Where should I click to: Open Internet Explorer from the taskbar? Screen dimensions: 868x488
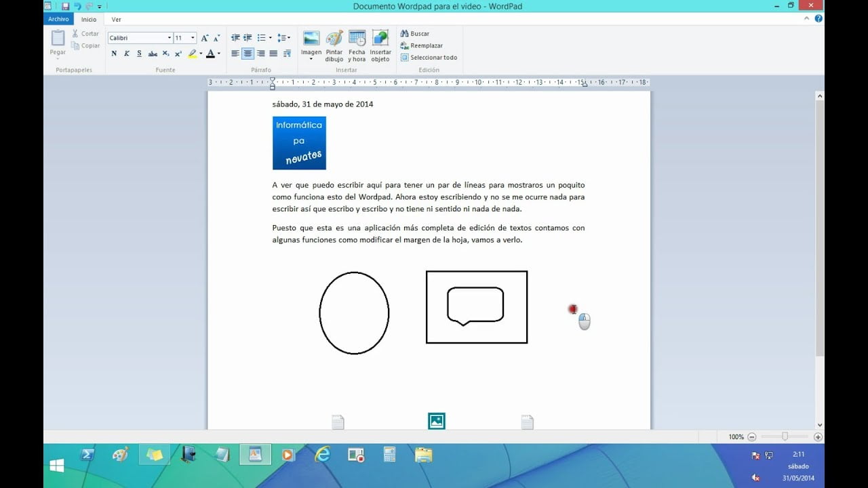[x=322, y=454]
